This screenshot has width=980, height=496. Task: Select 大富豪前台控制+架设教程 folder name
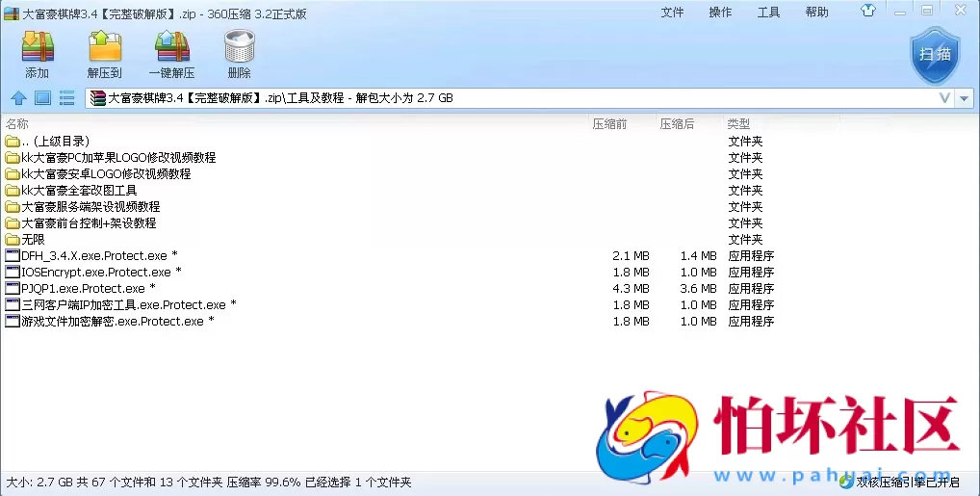coord(89,222)
